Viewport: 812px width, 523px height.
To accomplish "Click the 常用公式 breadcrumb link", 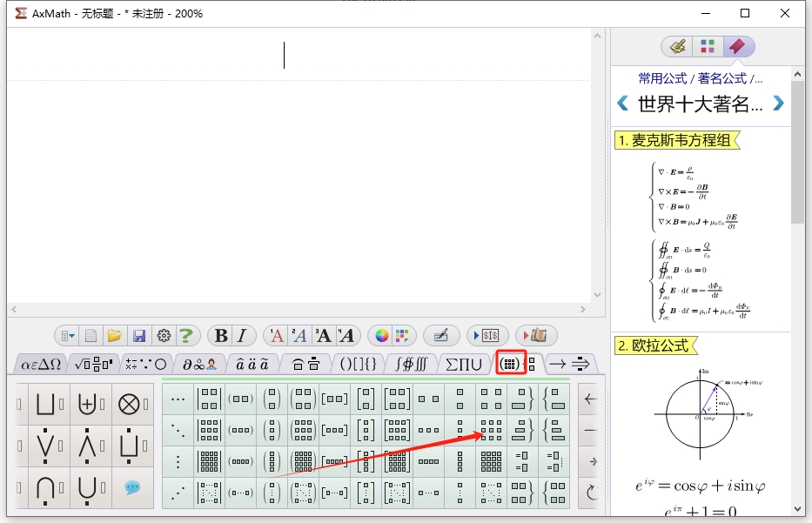I will click(x=663, y=77).
